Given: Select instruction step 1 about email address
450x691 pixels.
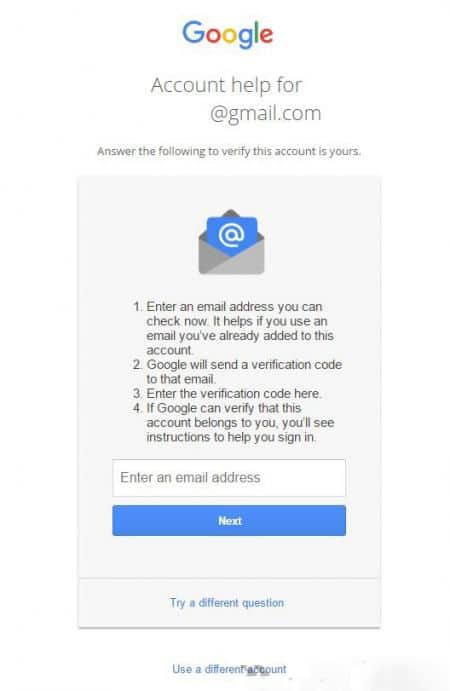Looking at the screenshot, I should click(234, 328).
